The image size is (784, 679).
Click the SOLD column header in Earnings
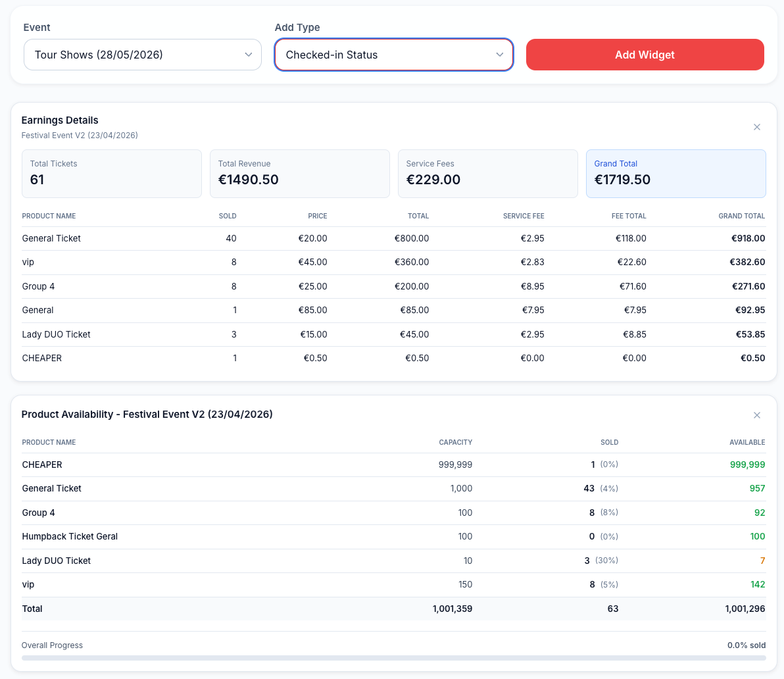tap(228, 216)
